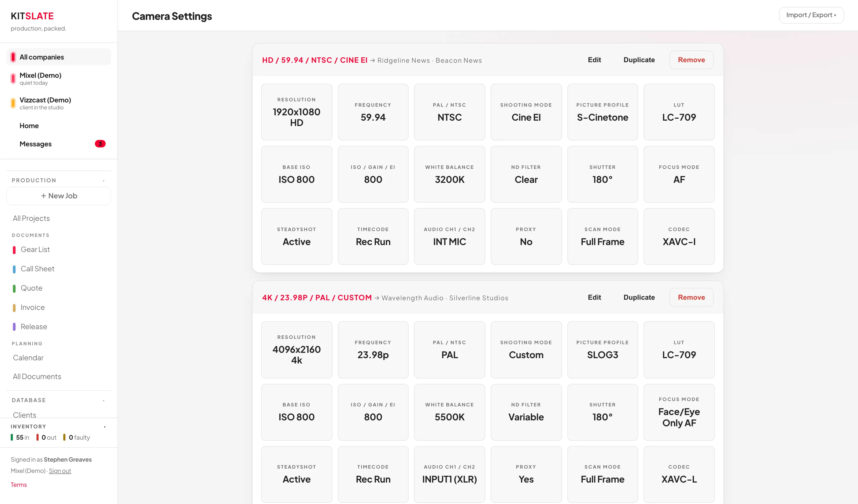Select All companies
Viewport: 858px width, 504px height.
(x=58, y=57)
